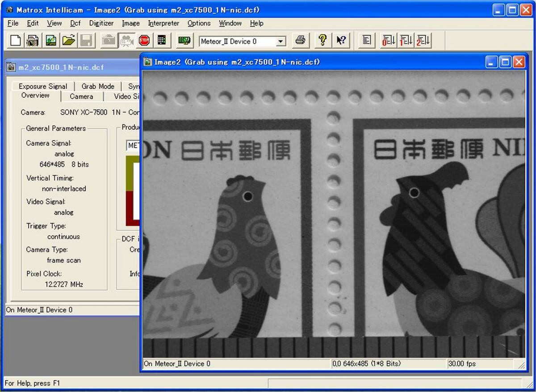Select the Overview tab

click(35, 96)
